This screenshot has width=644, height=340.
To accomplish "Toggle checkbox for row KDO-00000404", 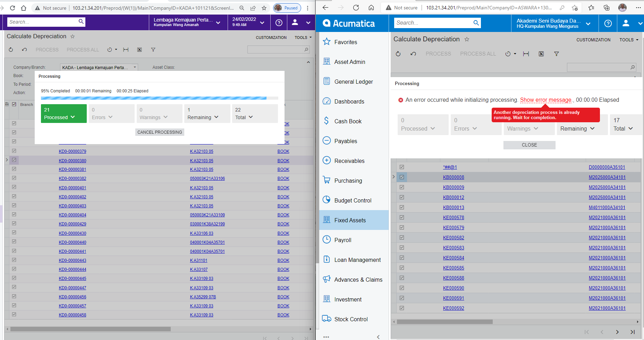I will click(x=14, y=214).
